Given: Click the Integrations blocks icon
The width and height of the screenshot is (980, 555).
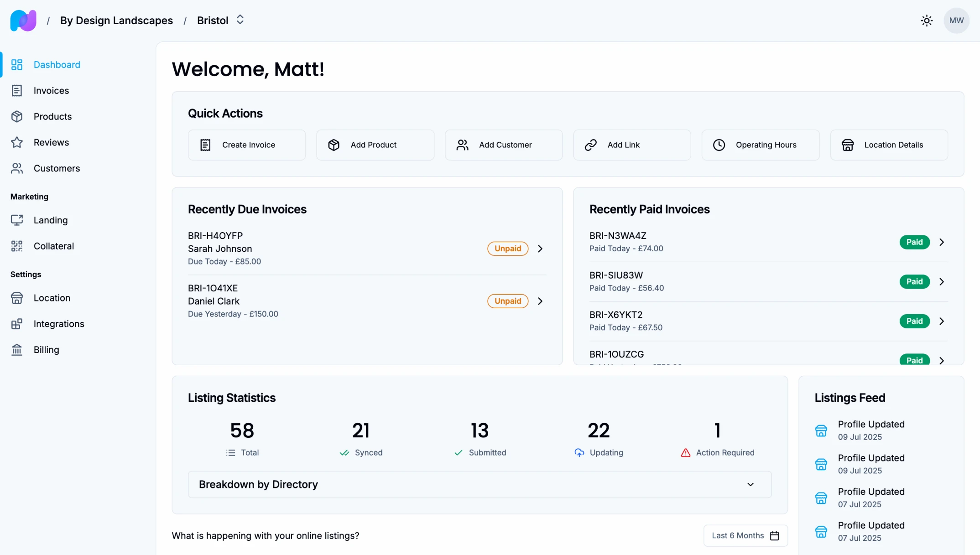Looking at the screenshot, I should coord(17,324).
